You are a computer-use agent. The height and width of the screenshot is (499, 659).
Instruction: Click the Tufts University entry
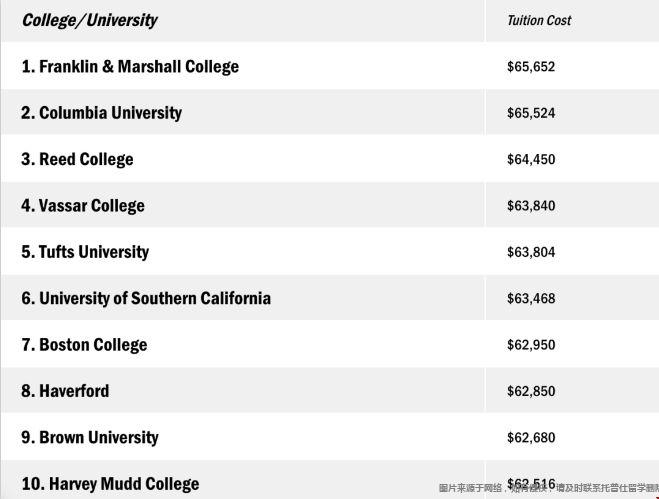point(85,252)
